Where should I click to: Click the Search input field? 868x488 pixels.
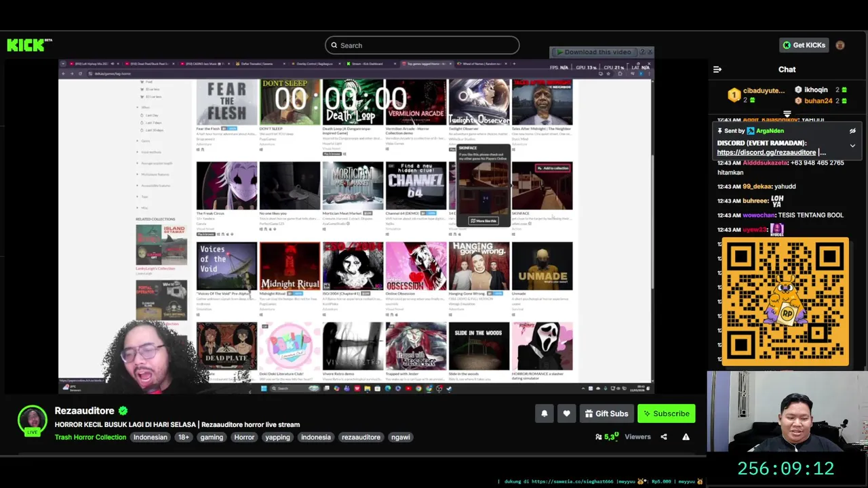[x=422, y=45]
